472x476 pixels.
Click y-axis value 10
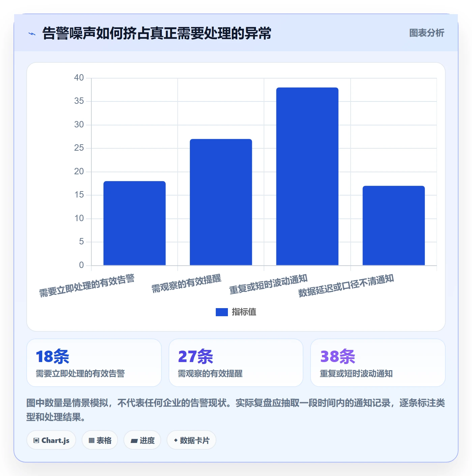pyautogui.click(x=79, y=218)
